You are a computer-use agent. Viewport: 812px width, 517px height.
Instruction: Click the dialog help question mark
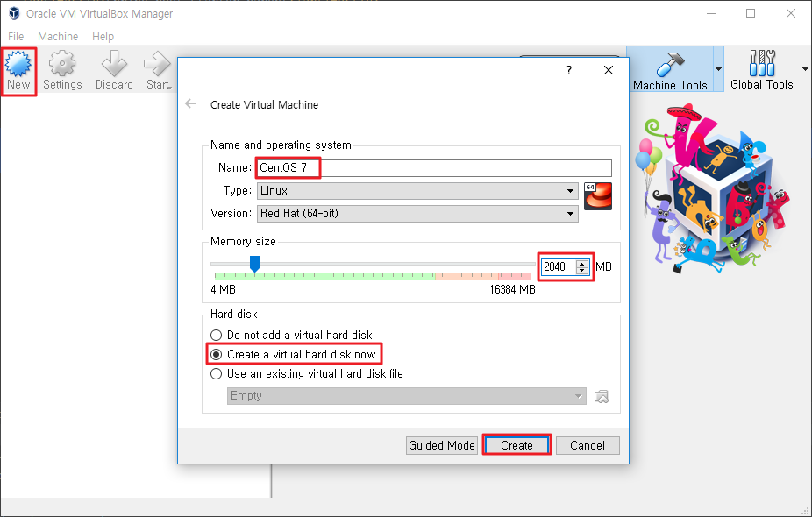(x=569, y=70)
